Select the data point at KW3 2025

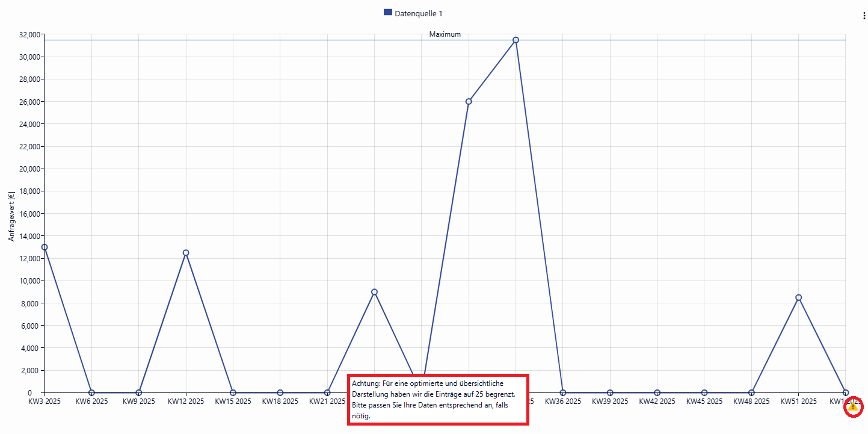click(45, 247)
